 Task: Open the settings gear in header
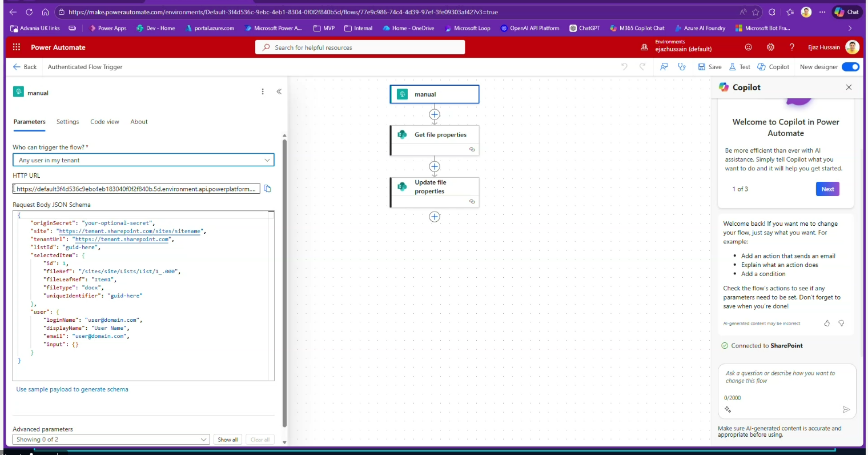click(x=770, y=47)
